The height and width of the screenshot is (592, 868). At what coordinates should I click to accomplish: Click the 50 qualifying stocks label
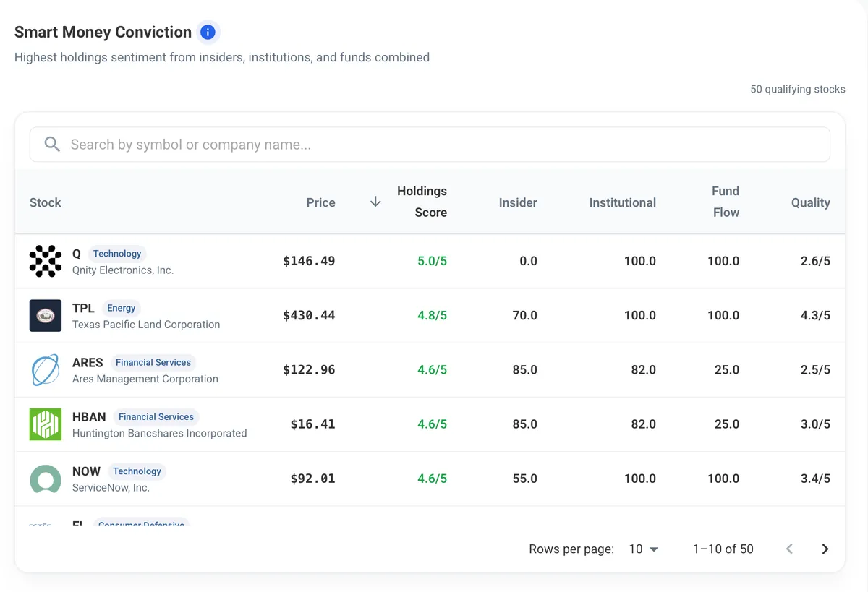[798, 90]
